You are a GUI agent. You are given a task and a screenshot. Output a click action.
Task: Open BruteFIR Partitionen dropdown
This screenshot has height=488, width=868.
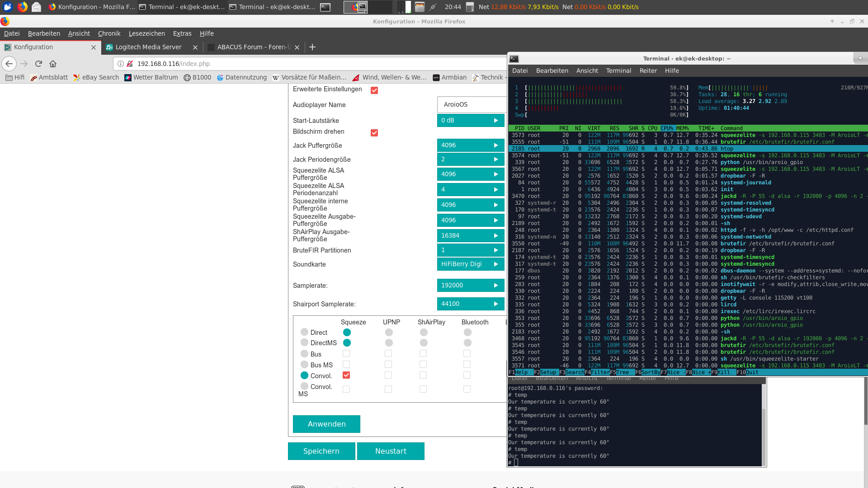click(x=471, y=250)
